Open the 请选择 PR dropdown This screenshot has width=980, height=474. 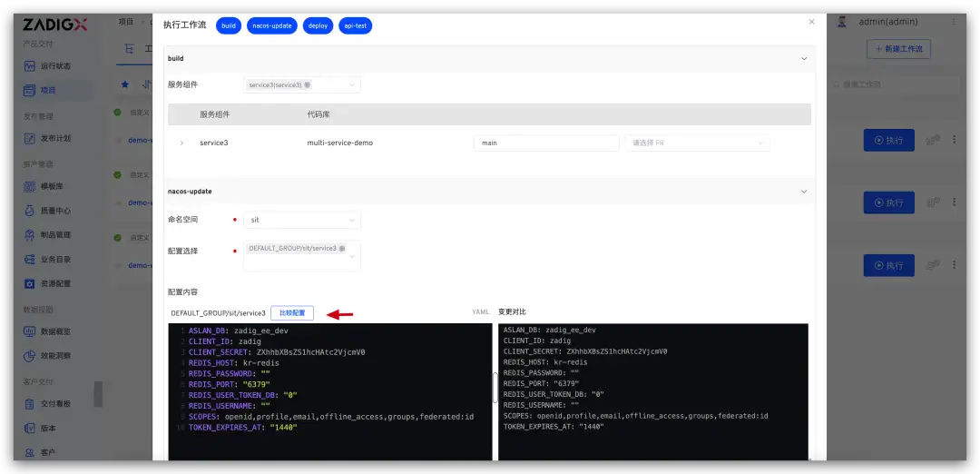tap(698, 143)
